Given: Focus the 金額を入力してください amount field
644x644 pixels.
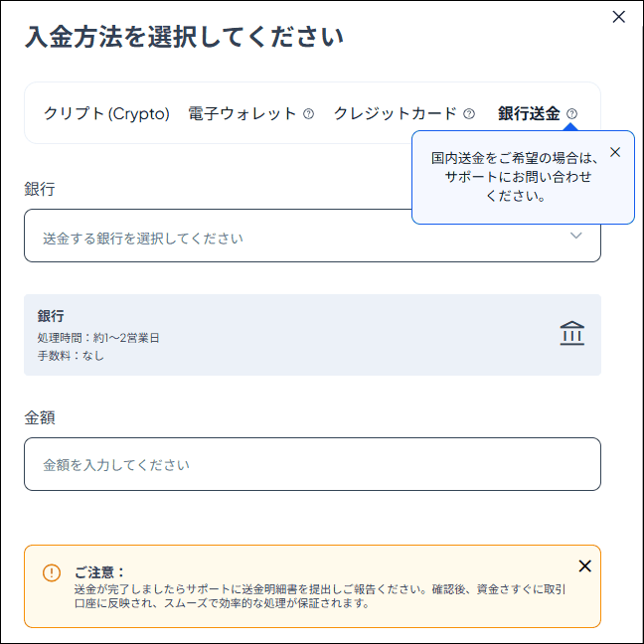Looking at the screenshot, I should click(312, 464).
